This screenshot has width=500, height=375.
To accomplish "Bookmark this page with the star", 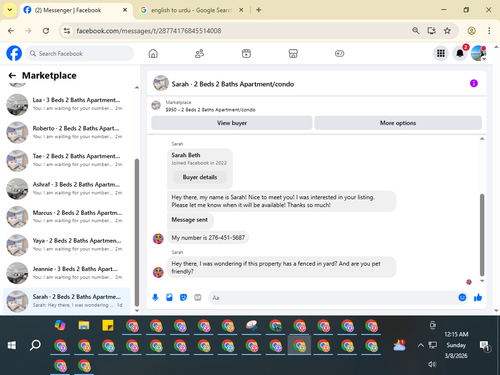I will 447,31.
